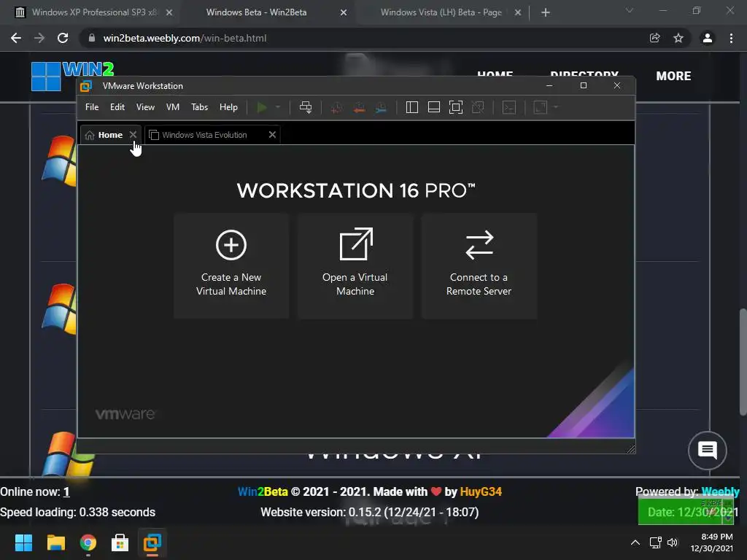Viewport: 747px width, 560px height.
Task: Open a new browser tab
Action: click(546, 12)
